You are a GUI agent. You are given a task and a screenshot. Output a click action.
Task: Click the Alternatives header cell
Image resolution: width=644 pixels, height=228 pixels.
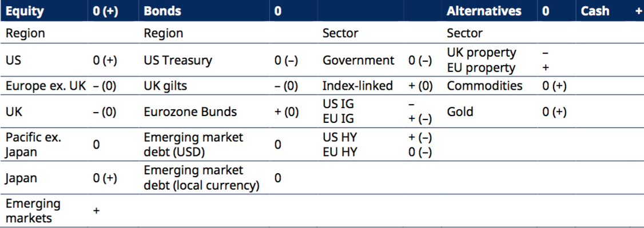[x=484, y=11]
